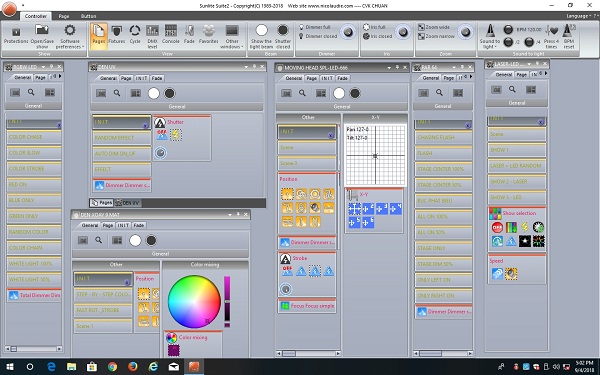600x375 pixels.
Task: Open RGBW LED panel title dropdown arrow
Action: click(43, 67)
